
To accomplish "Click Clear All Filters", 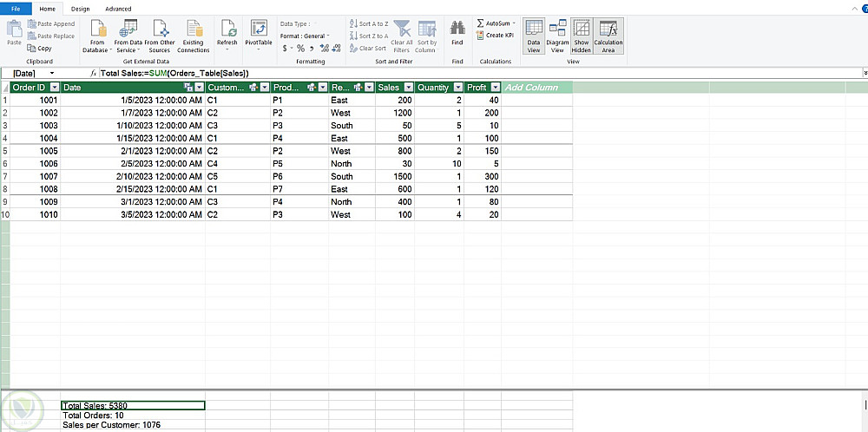I will coord(401,36).
